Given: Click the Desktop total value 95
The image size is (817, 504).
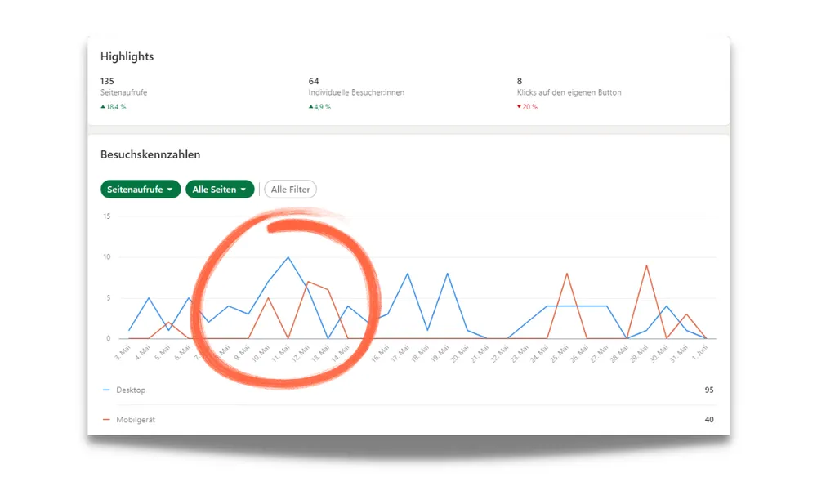Looking at the screenshot, I should [708, 390].
